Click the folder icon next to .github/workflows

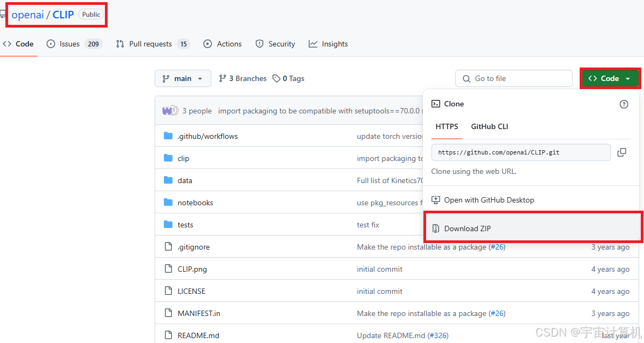168,136
